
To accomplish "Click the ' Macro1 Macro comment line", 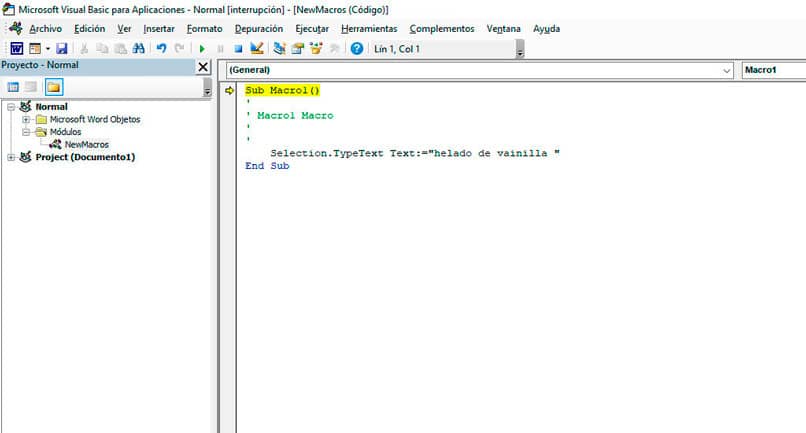I will point(290,116).
